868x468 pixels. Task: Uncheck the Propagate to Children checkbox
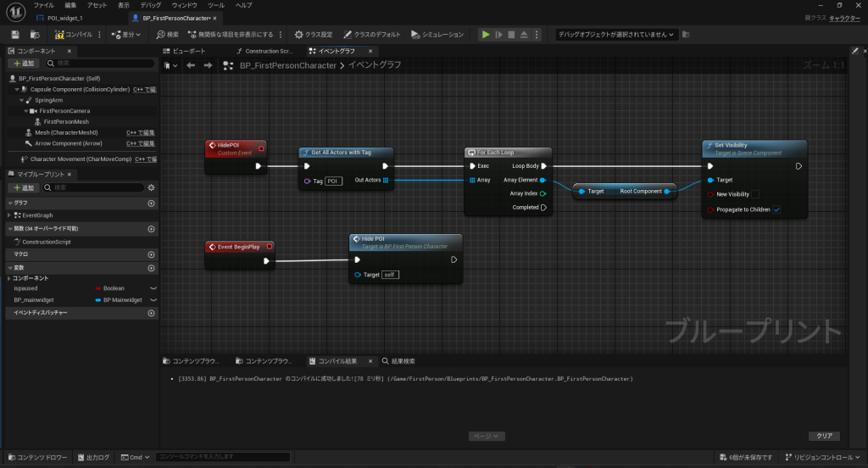coord(776,209)
